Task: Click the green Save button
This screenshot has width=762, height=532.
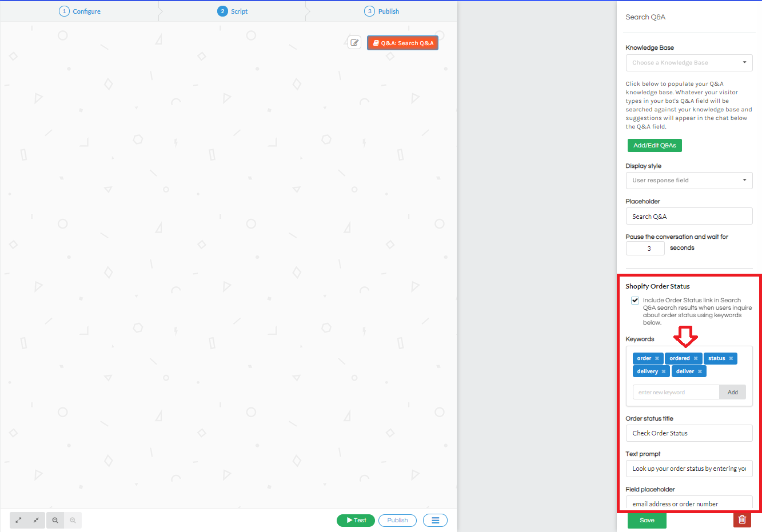Action: [x=647, y=520]
